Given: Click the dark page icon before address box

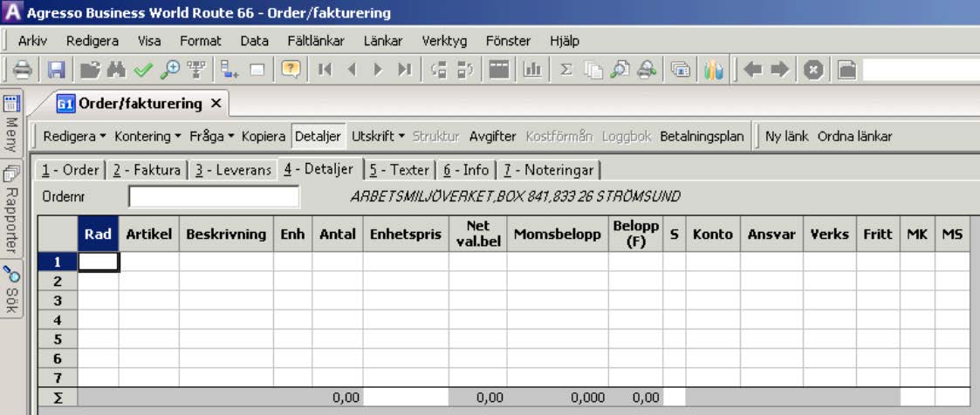Looking at the screenshot, I should 846,70.
